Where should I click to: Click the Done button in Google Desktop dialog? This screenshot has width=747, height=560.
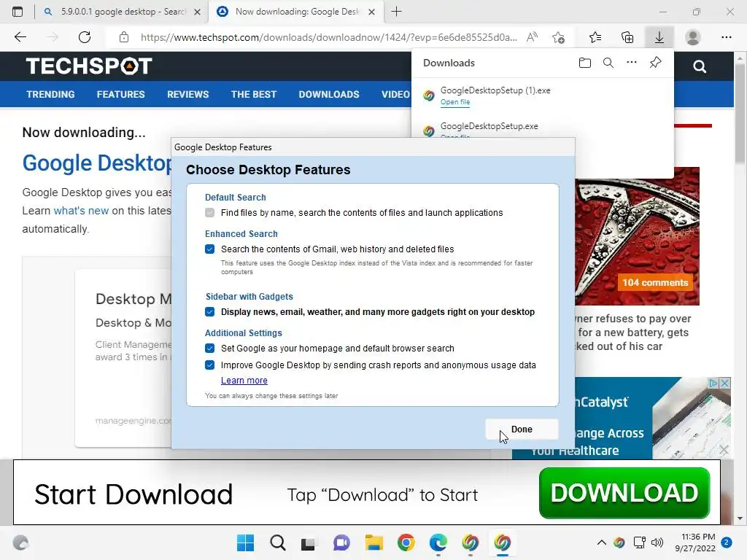pos(522,429)
